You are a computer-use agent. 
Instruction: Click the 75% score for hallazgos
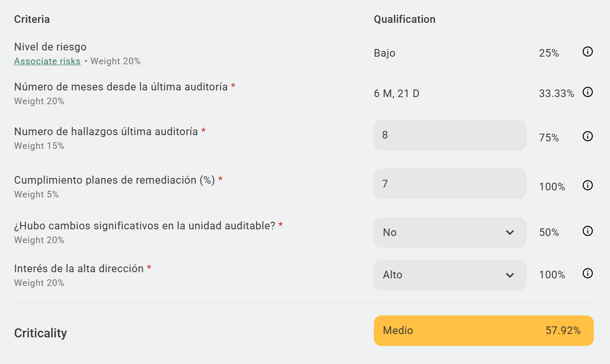click(x=549, y=138)
